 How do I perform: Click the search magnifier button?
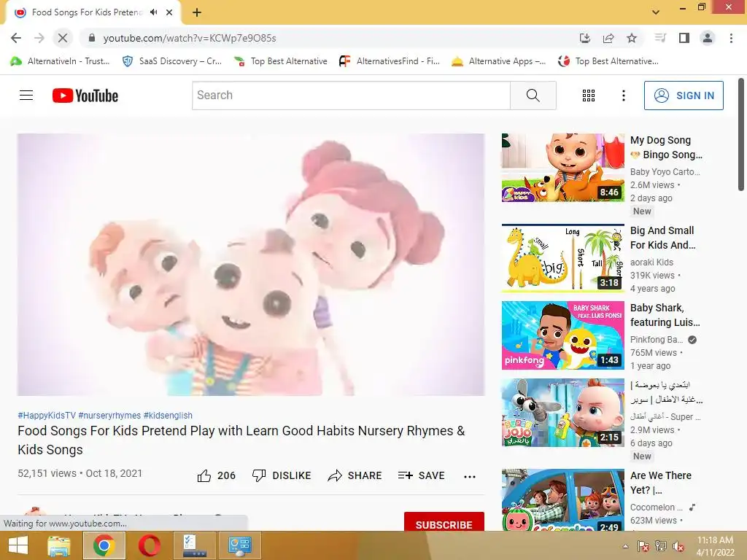click(533, 96)
